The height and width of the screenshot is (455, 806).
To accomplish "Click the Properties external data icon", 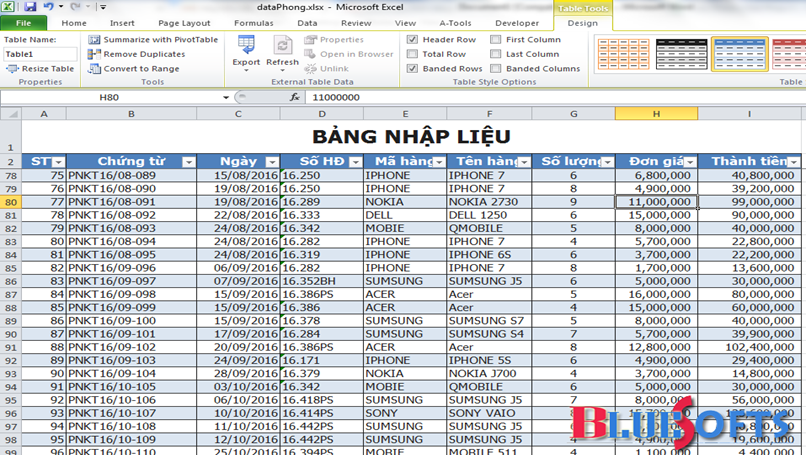I will (310, 40).
